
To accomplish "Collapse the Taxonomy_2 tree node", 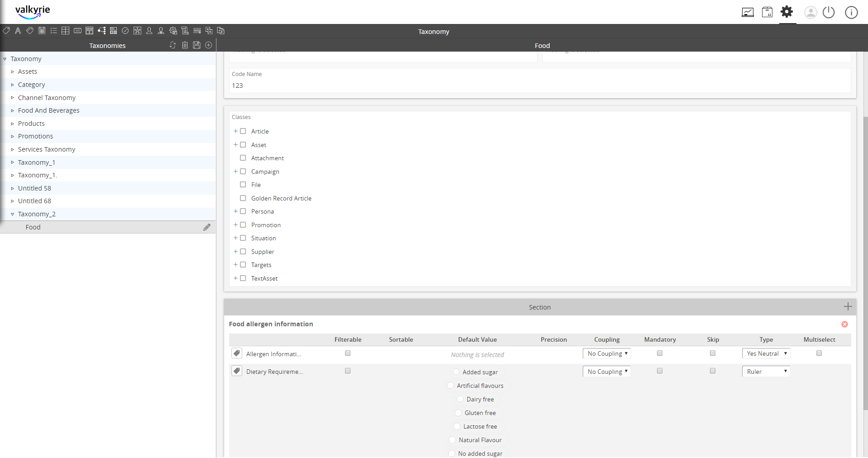I will 12,214.
